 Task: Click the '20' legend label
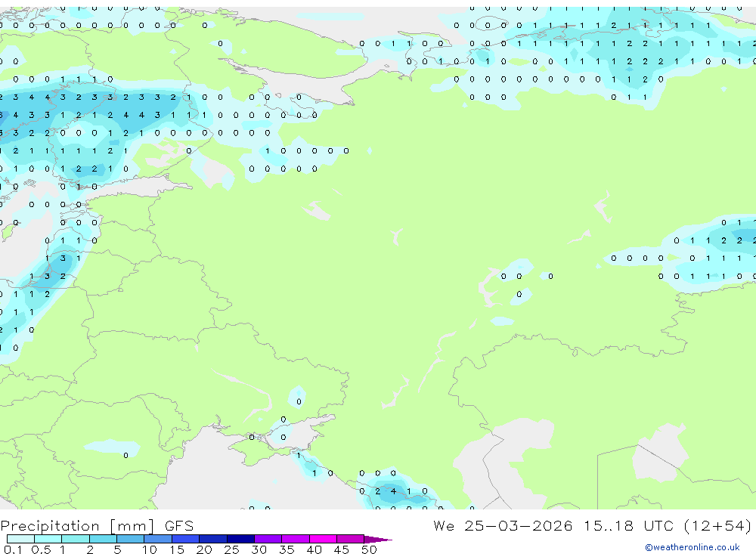click(204, 549)
